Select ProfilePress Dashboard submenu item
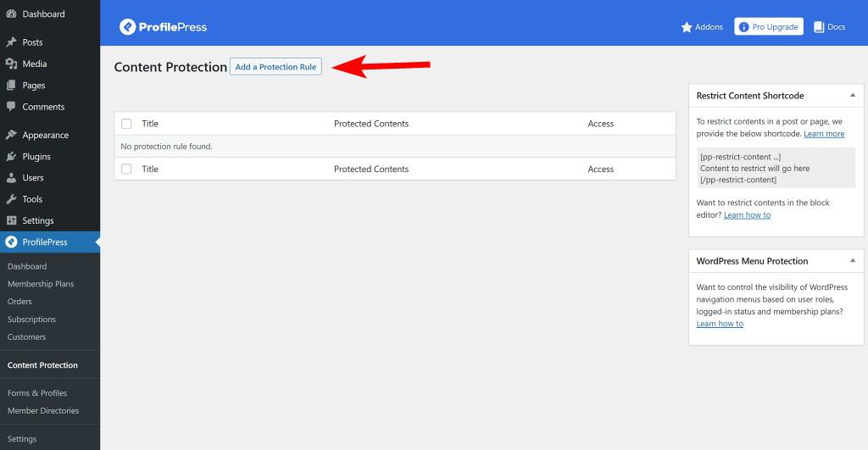The width and height of the screenshot is (868, 450). 27,266
